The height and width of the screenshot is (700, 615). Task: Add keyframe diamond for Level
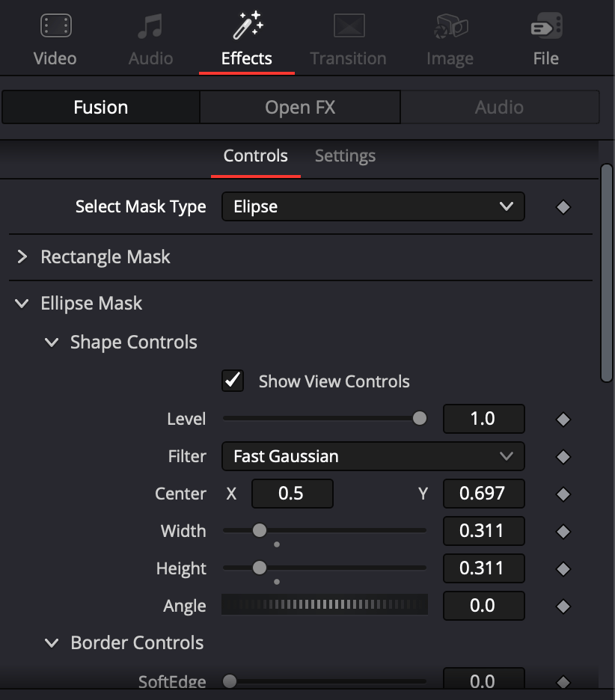click(x=563, y=420)
